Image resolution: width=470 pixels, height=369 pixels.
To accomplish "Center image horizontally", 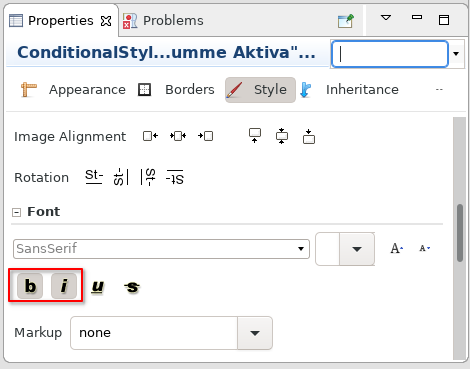I will (178, 136).
